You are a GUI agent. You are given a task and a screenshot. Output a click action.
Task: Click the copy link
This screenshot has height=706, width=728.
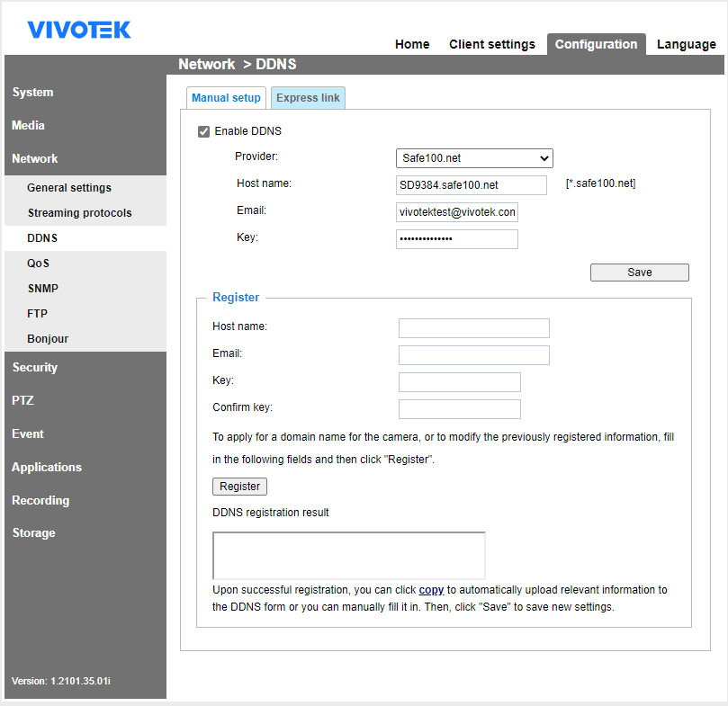point(431,590)
